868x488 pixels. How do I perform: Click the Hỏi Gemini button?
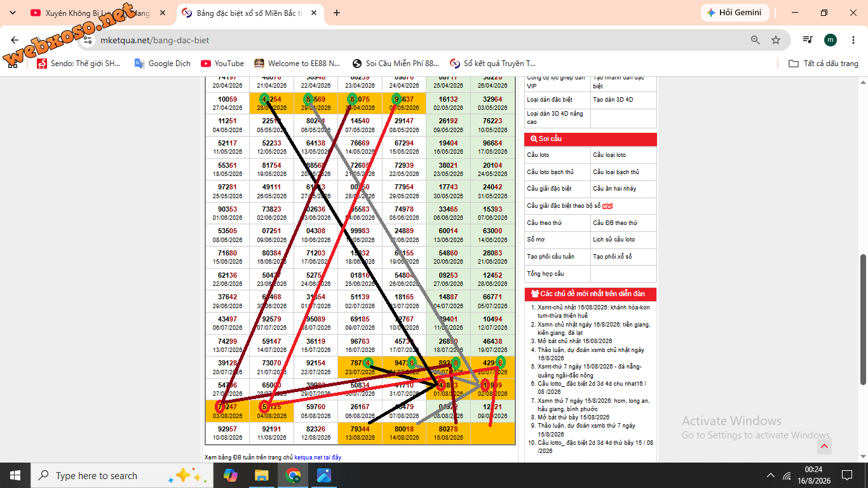point(735,13)
